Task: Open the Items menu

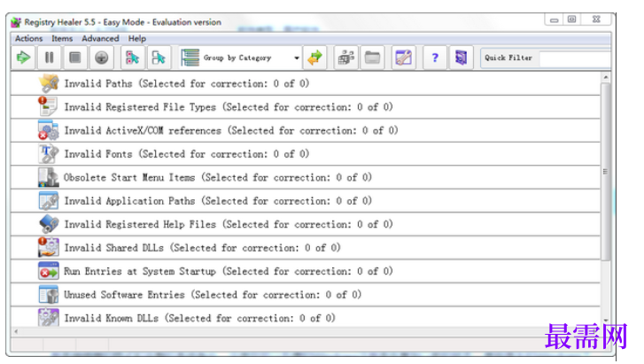Action: tap(62, 39)
